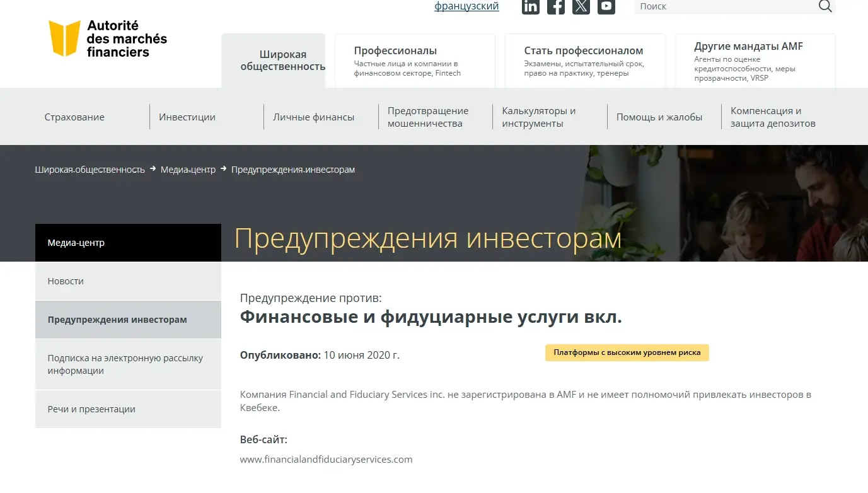Click the www.financialandfiduciaryservices.com website text
Screen dimensions: 868x493
(326, 459)
